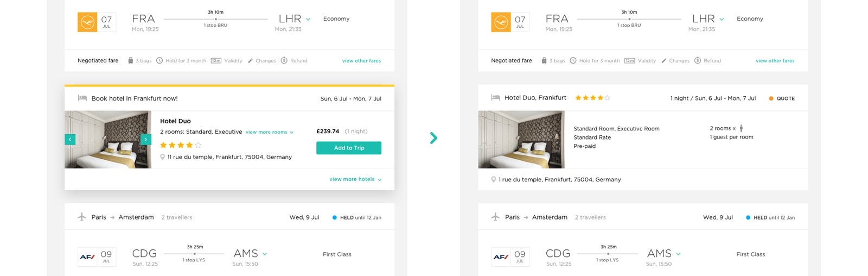This screenshot has height=276, width=868.
Task: Click the Refund dollar icon in left fare row
Action: coord(284,60)
